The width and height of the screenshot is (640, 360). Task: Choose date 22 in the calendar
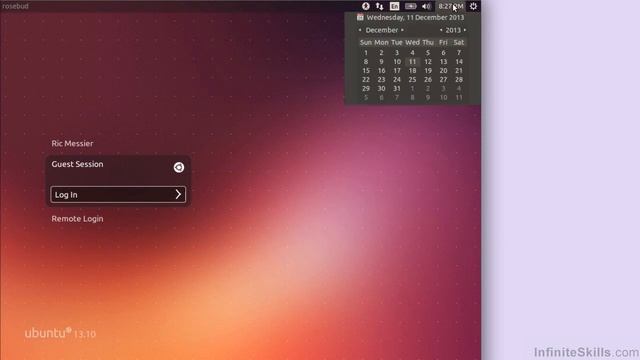pyautogui.click(x=366, y=80)
